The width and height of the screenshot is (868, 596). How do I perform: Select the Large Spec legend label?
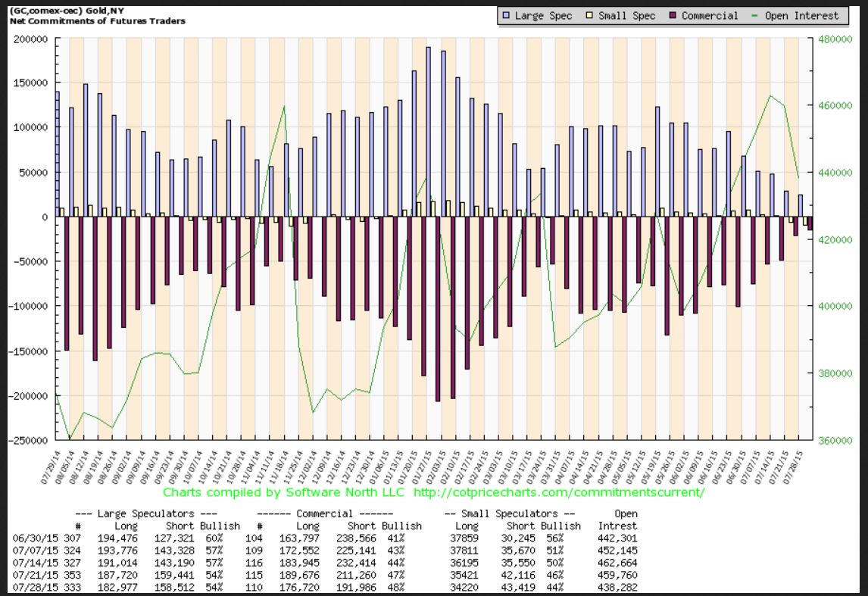(544, 16)
